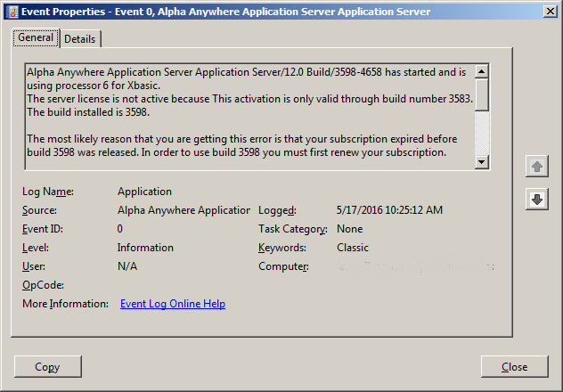Click the 'Event ID:' label

43,229
